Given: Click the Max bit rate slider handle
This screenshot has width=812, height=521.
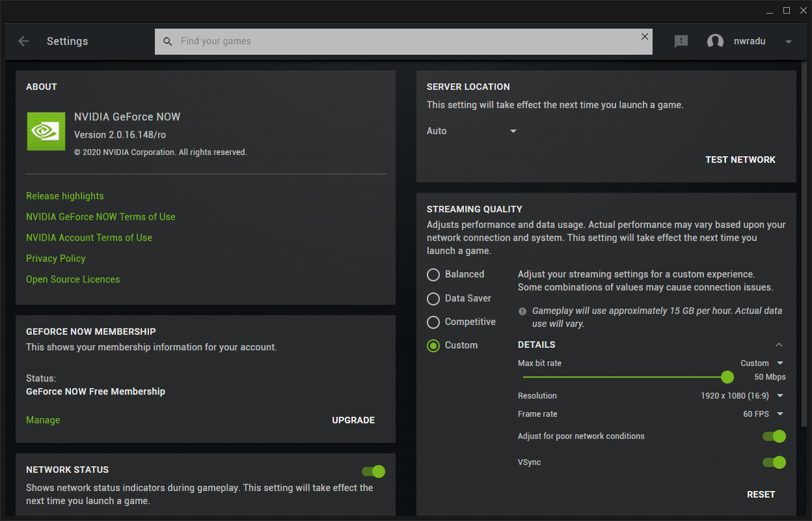Looking at the screenshot, I should (x=727, y=377).
